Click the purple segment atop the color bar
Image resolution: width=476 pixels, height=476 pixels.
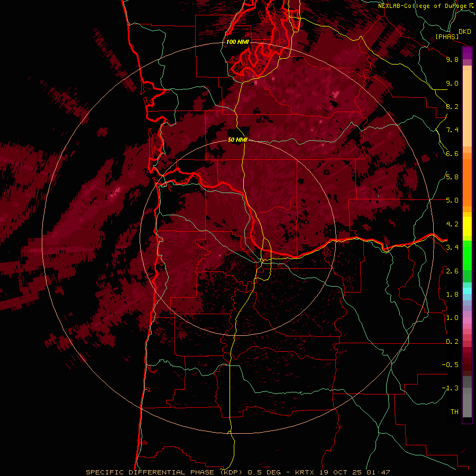467,53
